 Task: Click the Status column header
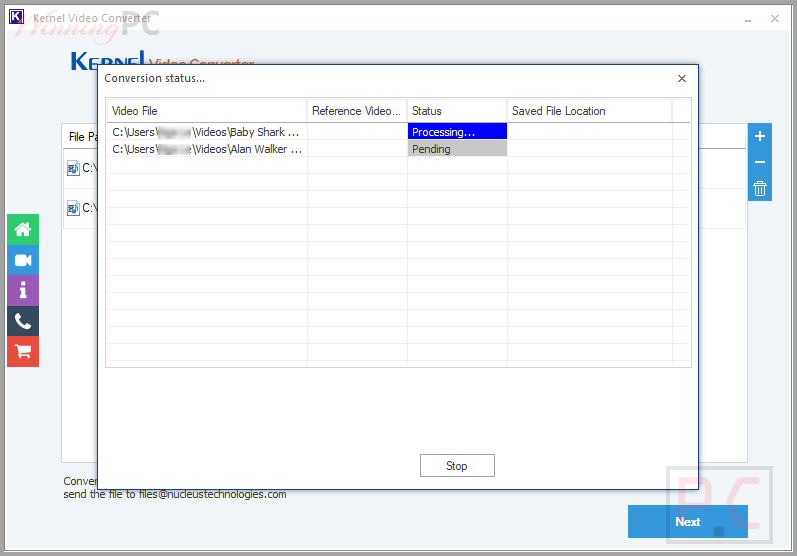pos(457,111)
